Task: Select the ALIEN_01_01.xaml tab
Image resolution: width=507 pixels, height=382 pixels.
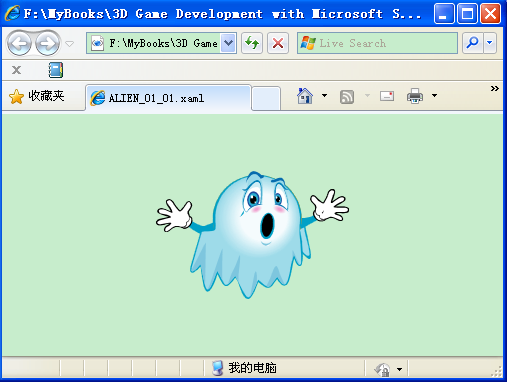Action: click(168, 98)
